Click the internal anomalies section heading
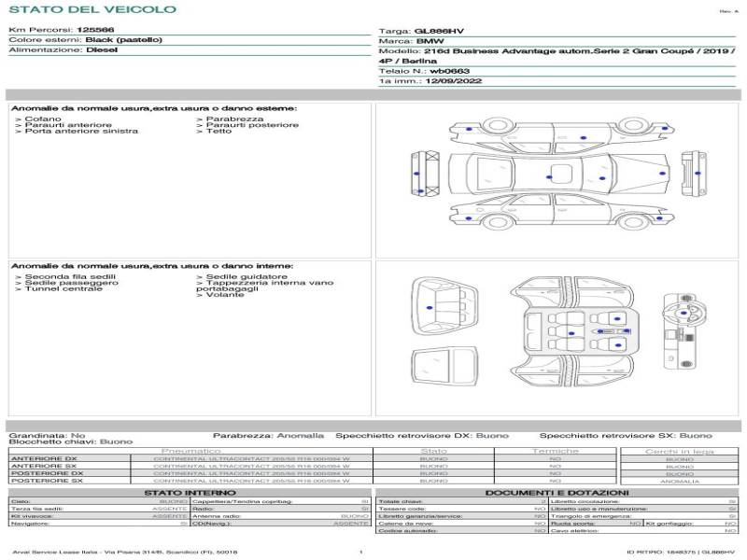The height and width of the screenshot is (560, 747). 152,266
